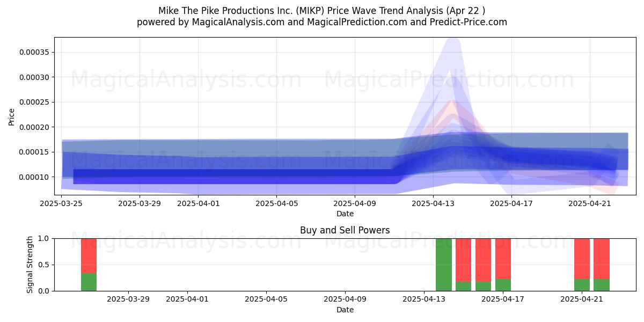
Task: Click the 2025-04-09 date tick on price chart
Action: 355,203
